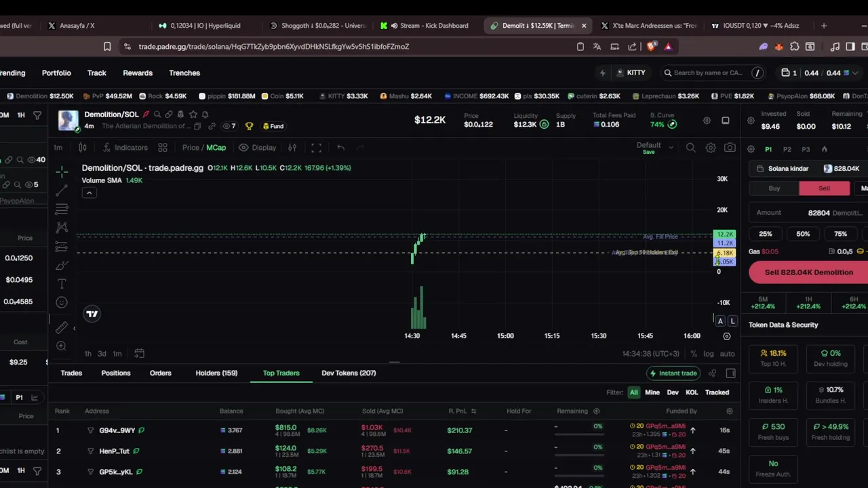Screen dimensions: 868x488
Task: Open the wallet balance dropdown chevron
Action: (x=854, y=73)
